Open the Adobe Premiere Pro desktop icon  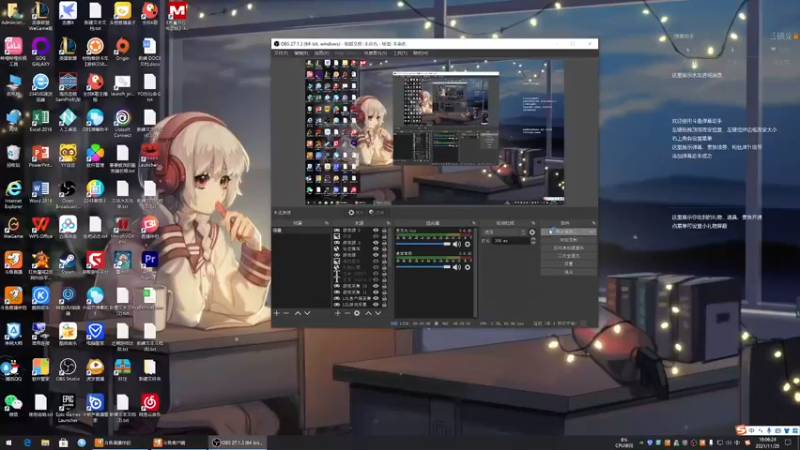(x=149, y=265)
